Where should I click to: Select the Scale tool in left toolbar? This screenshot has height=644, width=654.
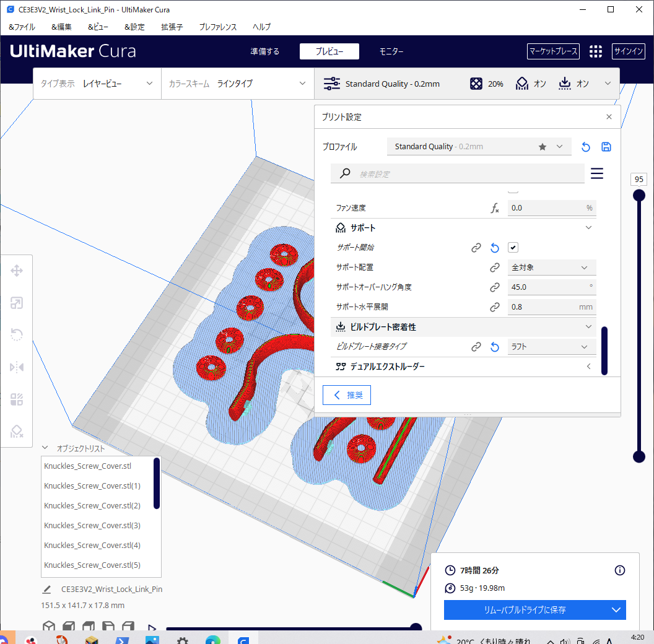coord(17,303)
